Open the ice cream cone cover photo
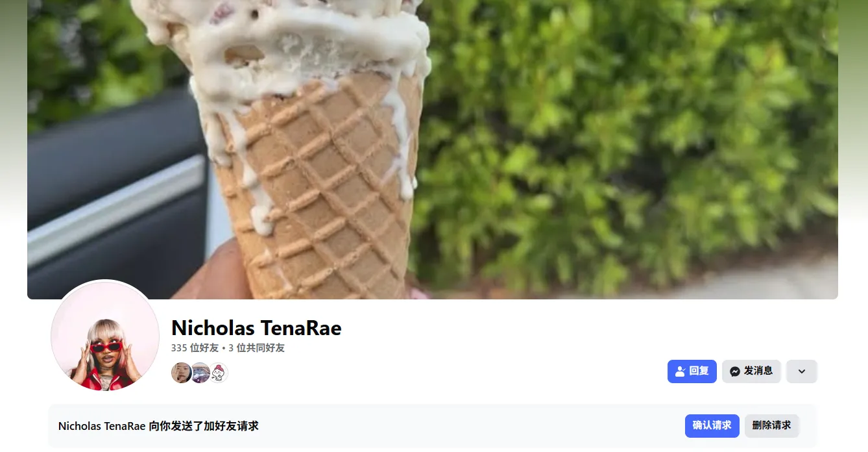This screenshot has width=868, height=452. tap(433, 149)
